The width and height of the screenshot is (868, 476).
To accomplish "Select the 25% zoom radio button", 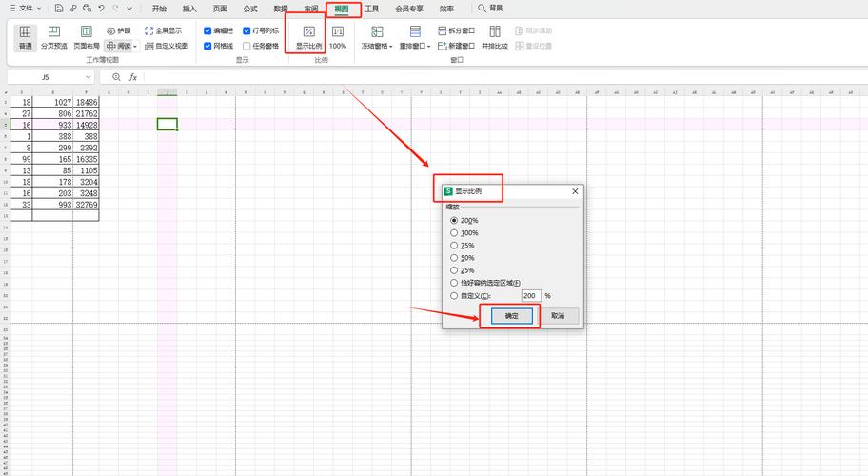I will [x=454, y=270].
